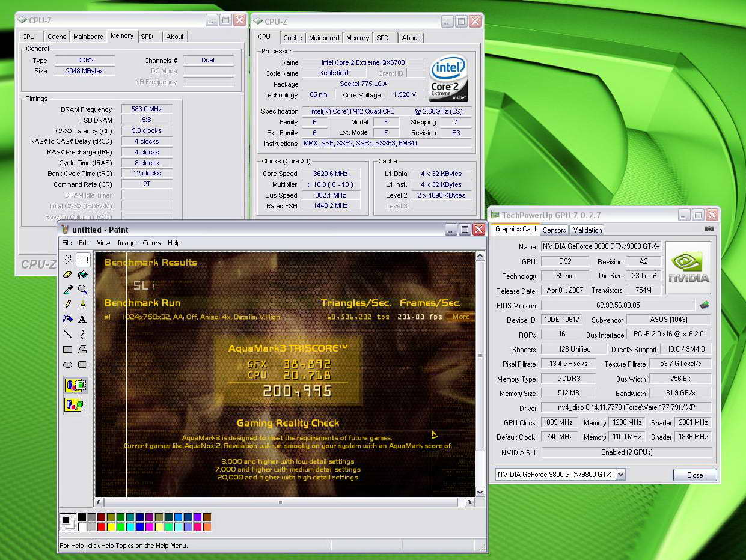Click the More link in benchmark results
This screenshot has height=560, width=746.
point(461,317)
